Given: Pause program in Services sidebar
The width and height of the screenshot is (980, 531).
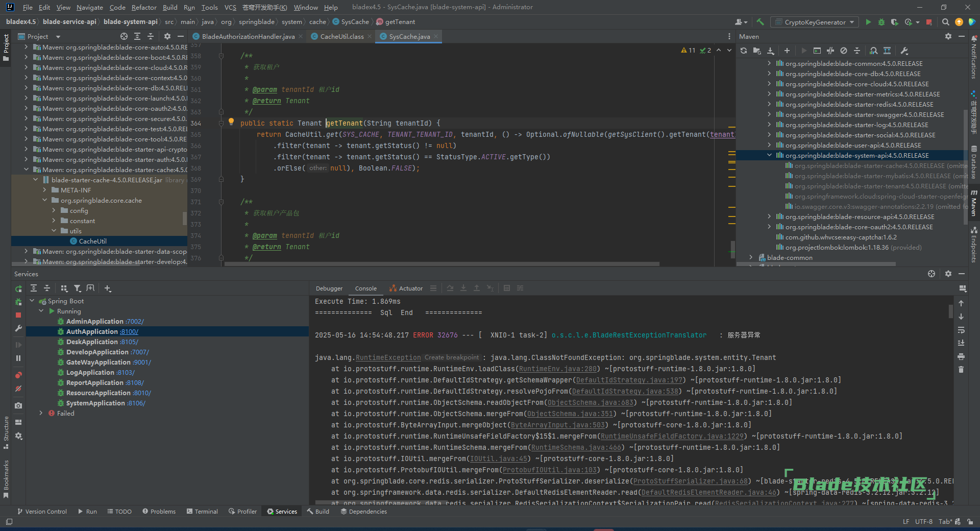Looking at the screenshot, I should pos(18,358).
